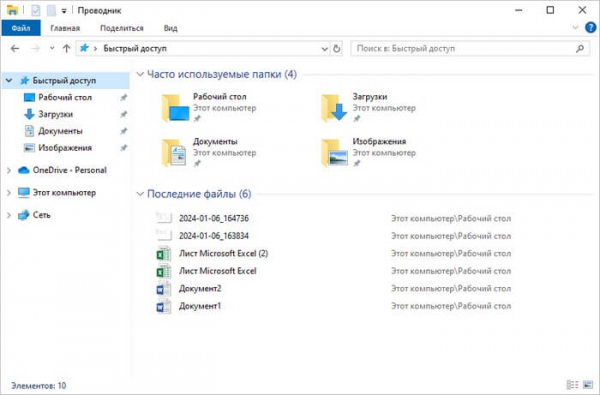Image resolution: width=600 pixels, height=395 pixels.
Task: Select the file 2024-01-06_164736
Action: click(214, 219)
